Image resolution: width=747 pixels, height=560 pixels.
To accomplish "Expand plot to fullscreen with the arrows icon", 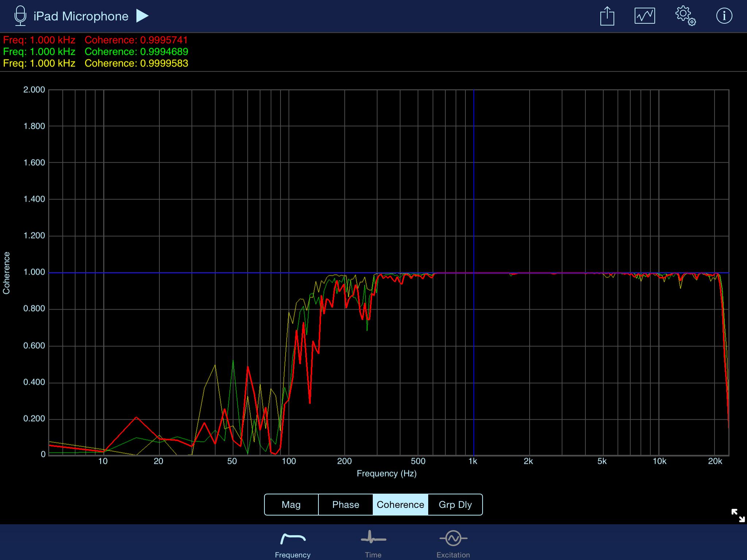I will click(x=738, y=515).
